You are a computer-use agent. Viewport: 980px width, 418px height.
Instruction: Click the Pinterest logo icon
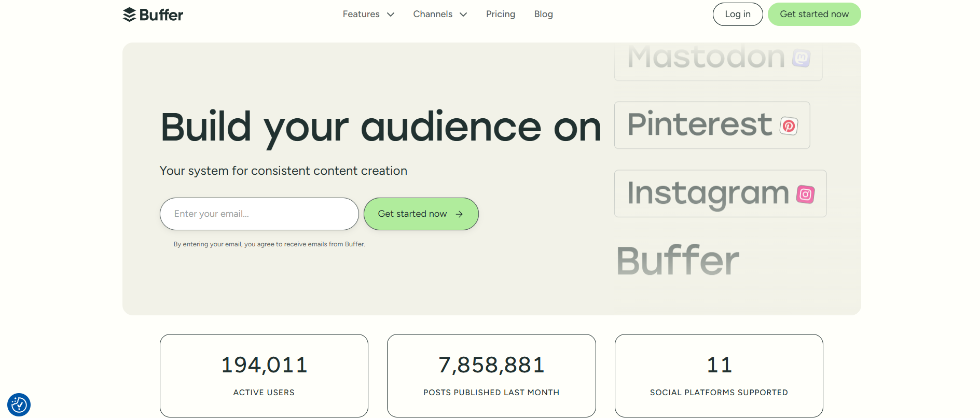(x=789, y=126)
